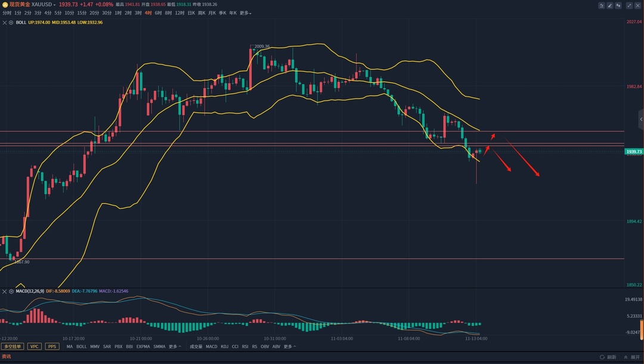
Task: Click the PPS button
Action: tap(52, 347)
